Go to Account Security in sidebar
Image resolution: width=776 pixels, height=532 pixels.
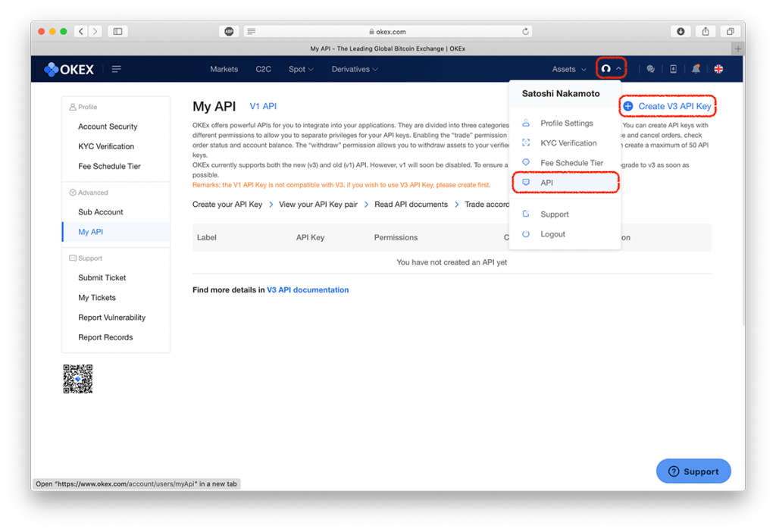tap(108, 127)
